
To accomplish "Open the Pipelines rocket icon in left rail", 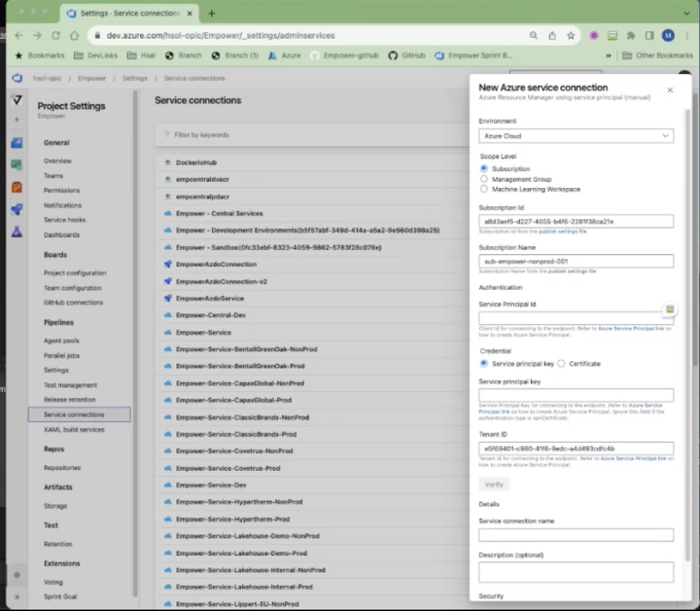I will click(17, 209).
